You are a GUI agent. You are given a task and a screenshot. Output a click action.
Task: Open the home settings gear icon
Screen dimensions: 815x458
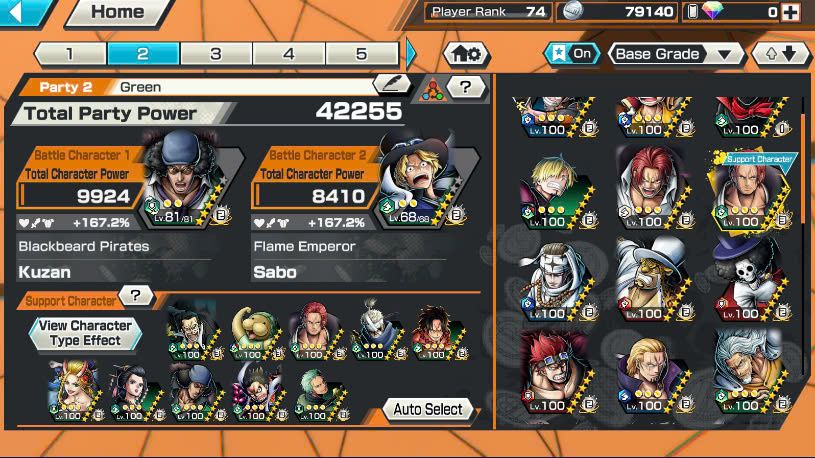[x=466, y=54]
